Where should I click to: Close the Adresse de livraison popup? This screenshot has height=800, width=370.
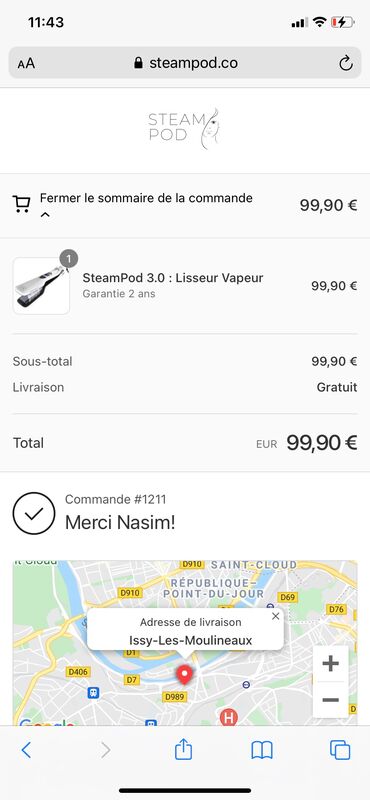[276, 616]
